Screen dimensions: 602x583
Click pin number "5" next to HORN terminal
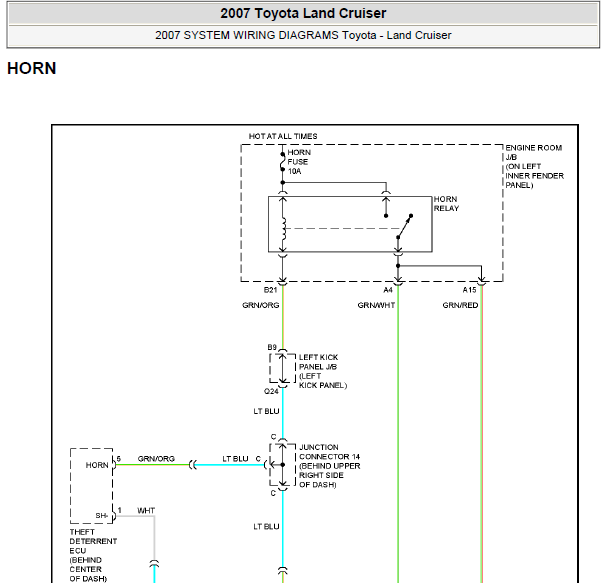[x=119, y=459]
